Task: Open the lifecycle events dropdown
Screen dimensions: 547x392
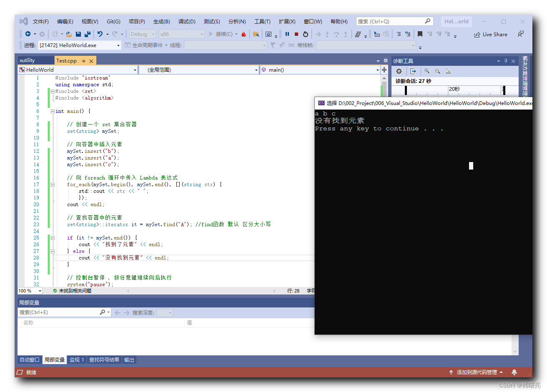Action: point(146,45)
